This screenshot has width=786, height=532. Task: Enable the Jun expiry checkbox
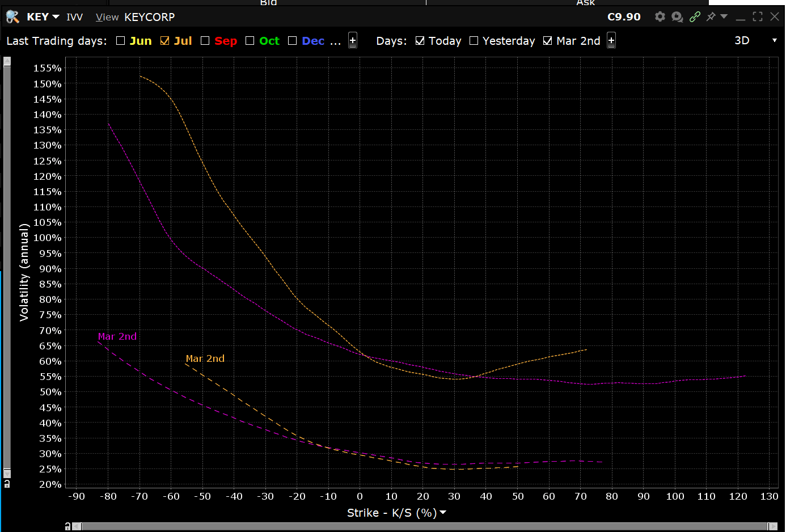(x=120, y=41)
